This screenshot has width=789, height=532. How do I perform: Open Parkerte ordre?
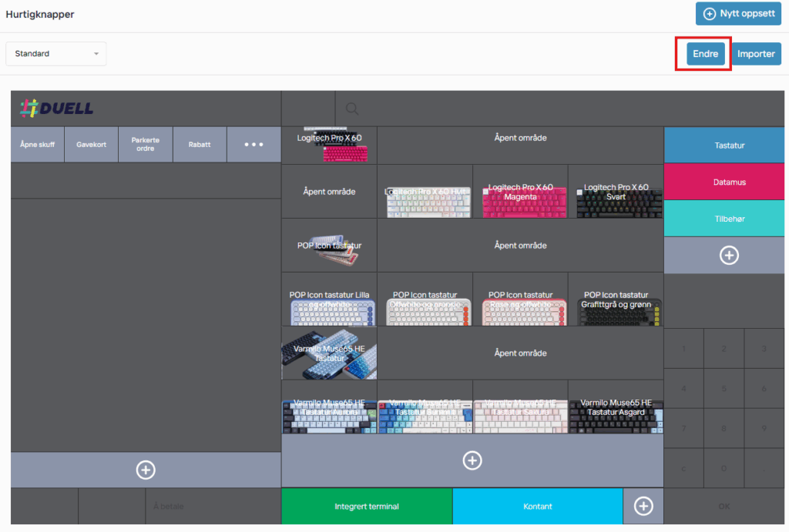pyautogui.click(x=145, y=145)
